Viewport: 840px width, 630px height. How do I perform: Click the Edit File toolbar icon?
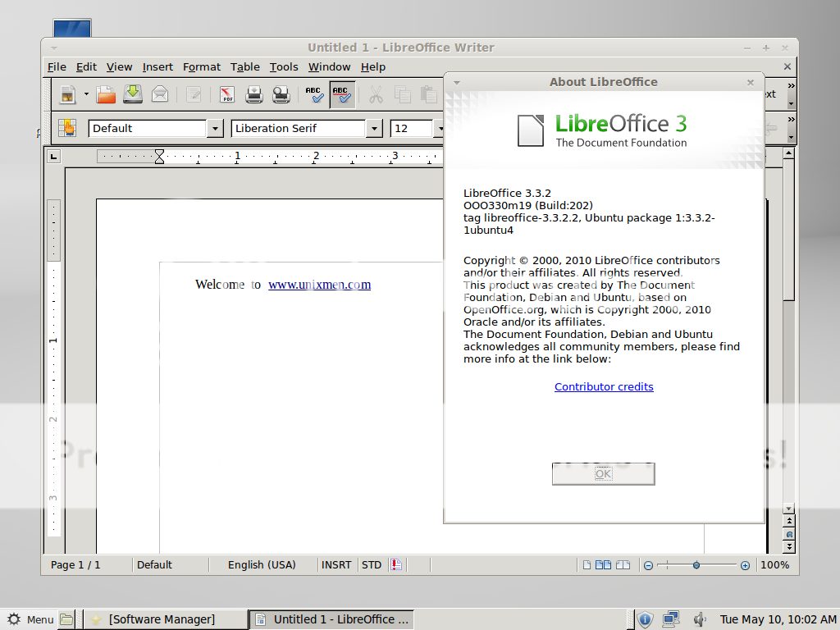pos(194,95)
